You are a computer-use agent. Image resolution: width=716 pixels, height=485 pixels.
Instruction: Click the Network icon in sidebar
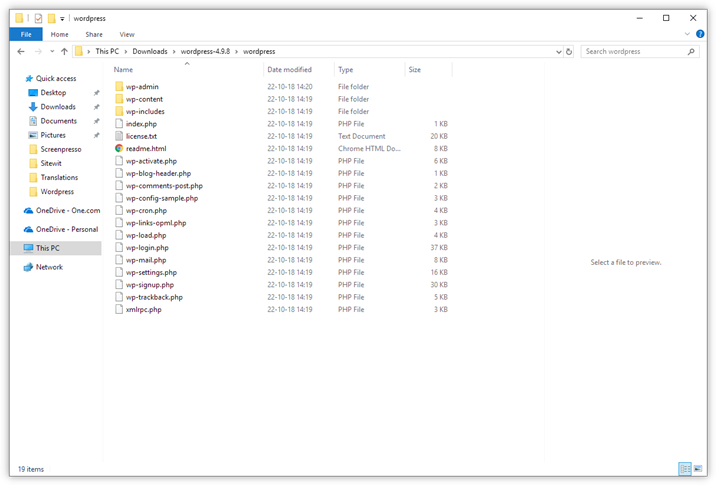[28, 267]
